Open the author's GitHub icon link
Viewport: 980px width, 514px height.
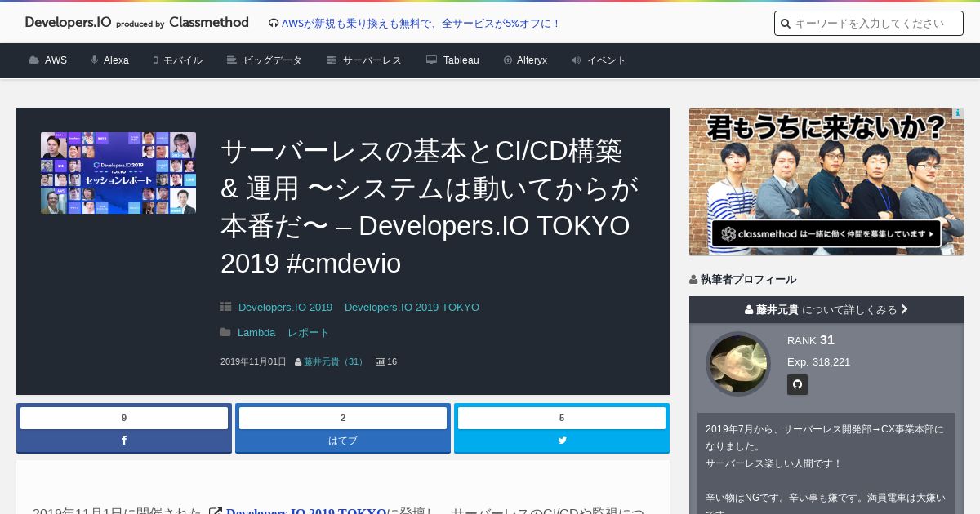pyautogui.click(x=797, y=384)
